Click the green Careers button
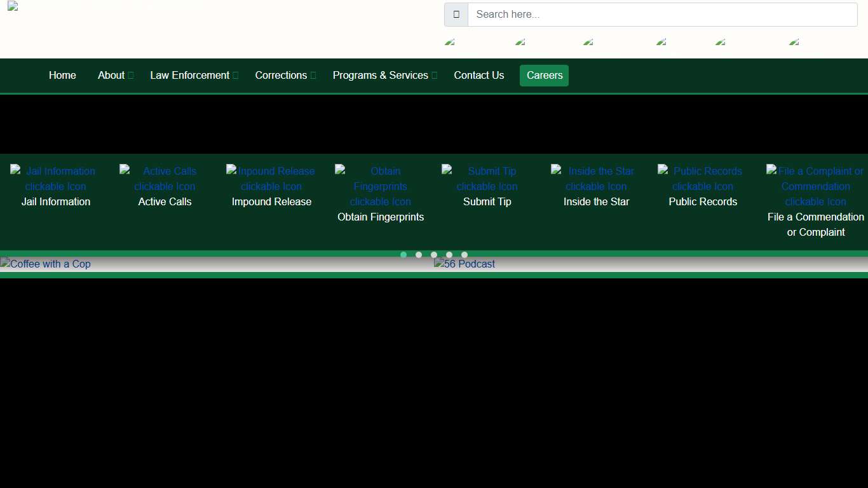The image size is (868, 488). (544, 76)
